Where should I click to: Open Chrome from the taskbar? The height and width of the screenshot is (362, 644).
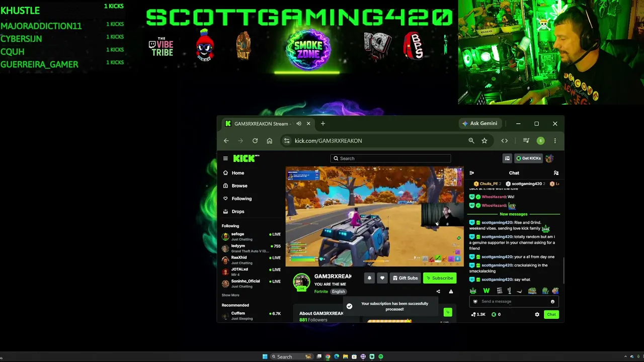point(328,357)
